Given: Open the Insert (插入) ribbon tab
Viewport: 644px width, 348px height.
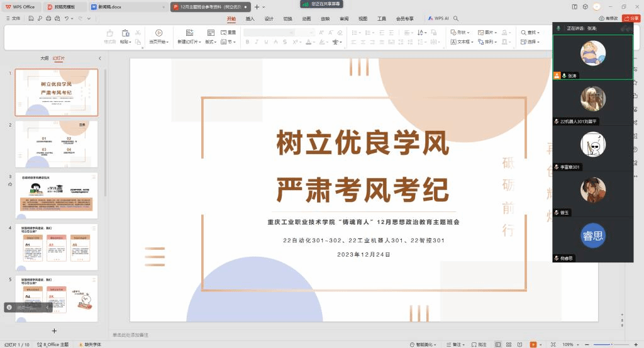Looking at the screenshot, I should click(250, 18).
